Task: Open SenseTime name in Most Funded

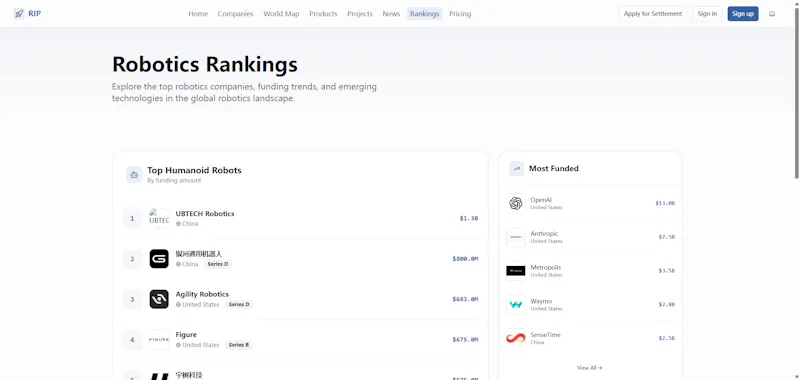Action: click(x=545, y=335)
